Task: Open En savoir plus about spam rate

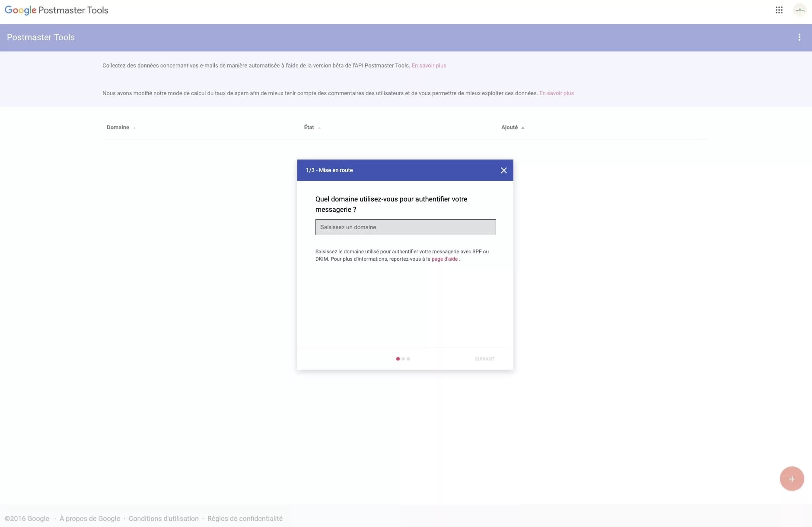Action: (556, 93)
